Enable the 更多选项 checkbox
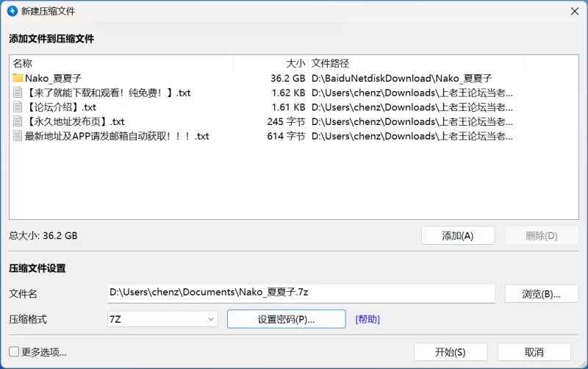 tap(14, 352)
